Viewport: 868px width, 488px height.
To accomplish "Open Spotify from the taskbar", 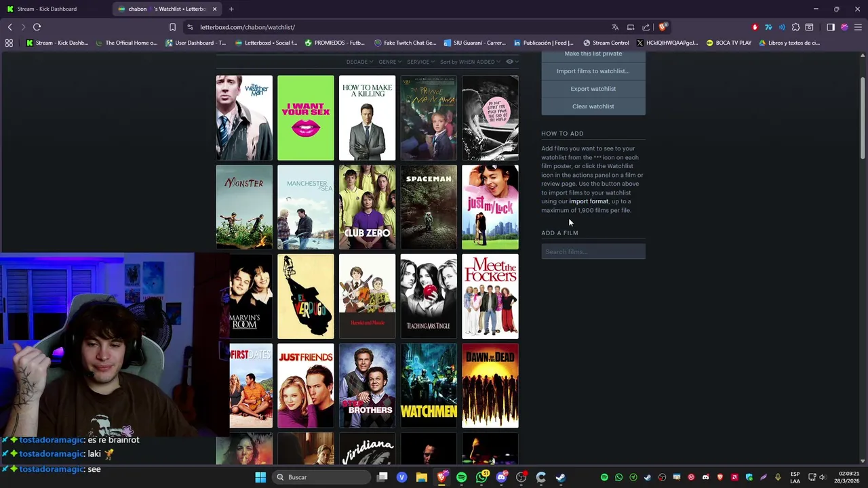I will pyautogui.click(x=461, y=477).
